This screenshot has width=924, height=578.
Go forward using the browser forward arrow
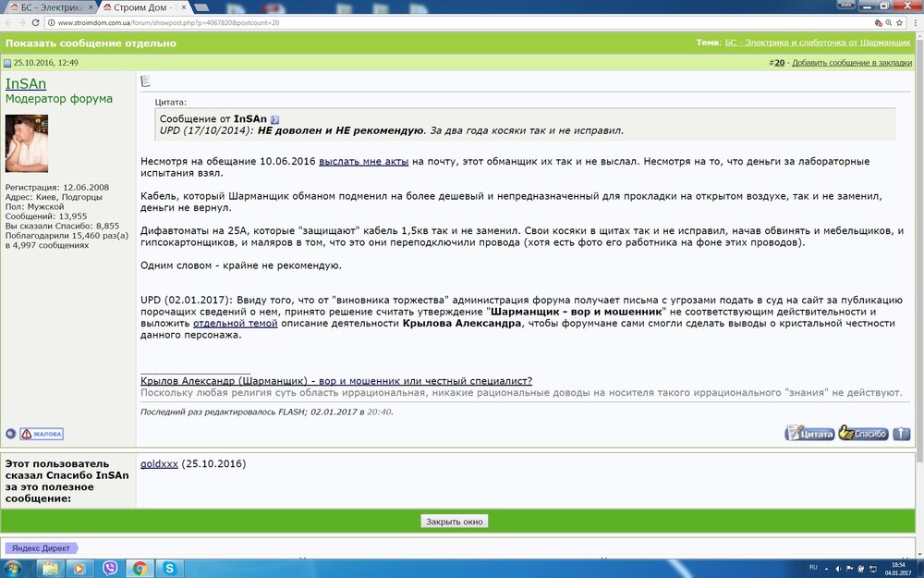pyautogui.click(x=22, y=22)
